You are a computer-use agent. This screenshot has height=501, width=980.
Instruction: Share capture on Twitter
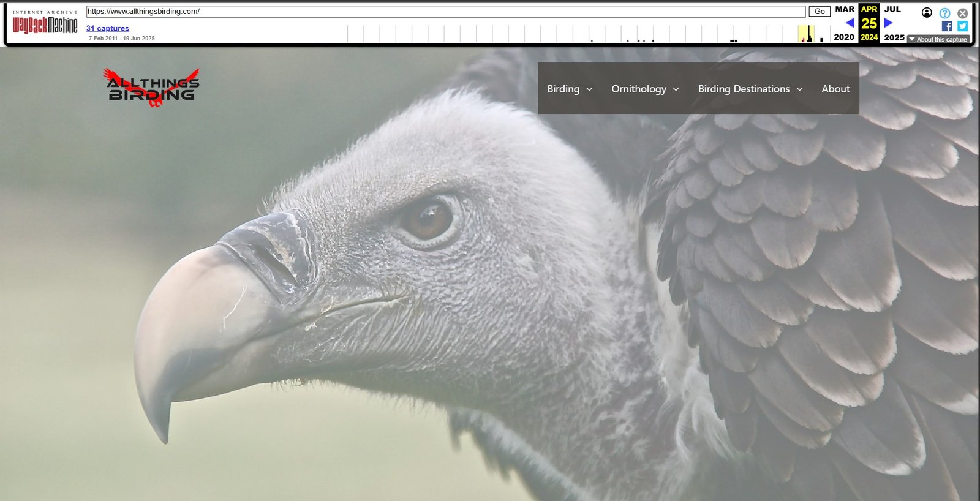[962, 26]
